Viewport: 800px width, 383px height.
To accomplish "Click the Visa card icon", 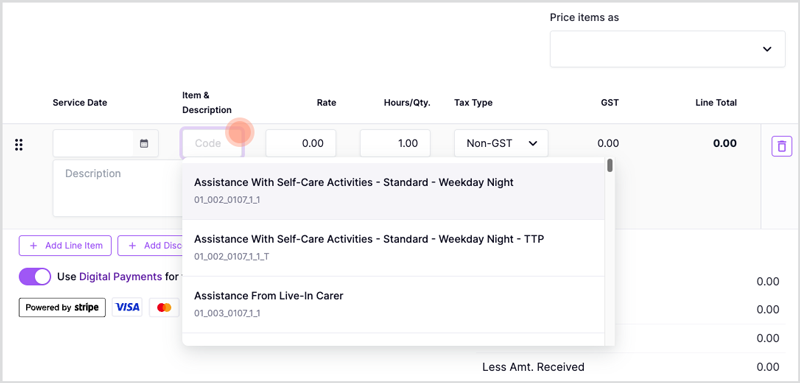I will pyautogui.click(x=127, y=308).
